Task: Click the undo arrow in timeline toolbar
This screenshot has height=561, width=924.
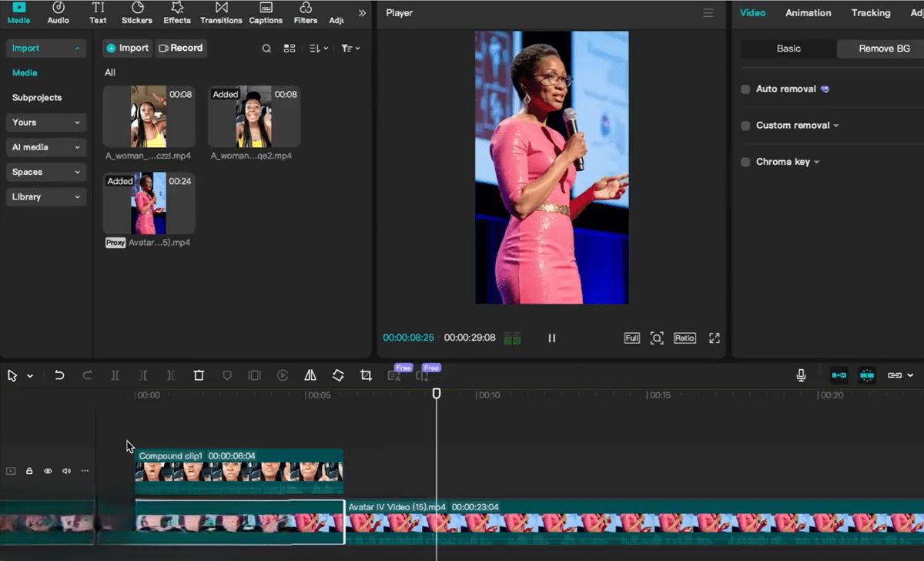Action: (59, 375)
